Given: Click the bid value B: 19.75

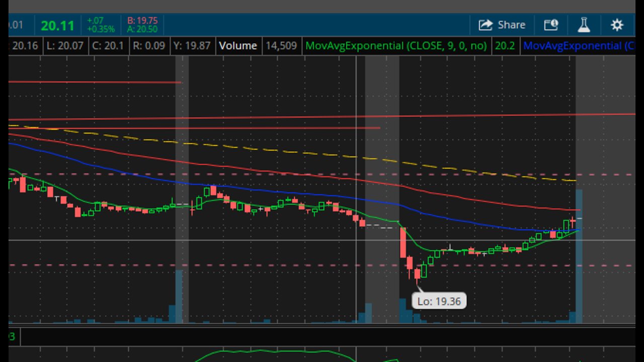Looking at the screenshot, I should click(x=142, y=21).
